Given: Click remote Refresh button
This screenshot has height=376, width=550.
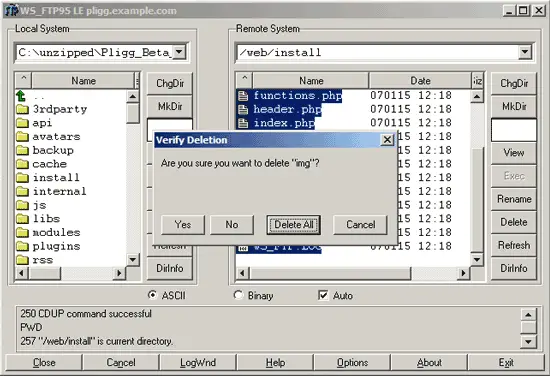Looking at the screenshot, I should (x=514, y=245).
